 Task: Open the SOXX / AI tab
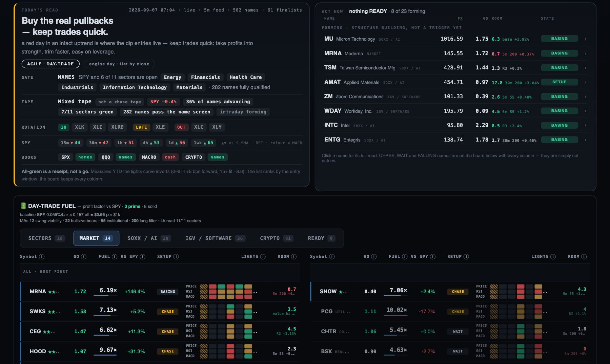pyautogui.click(x=149, y=238)
